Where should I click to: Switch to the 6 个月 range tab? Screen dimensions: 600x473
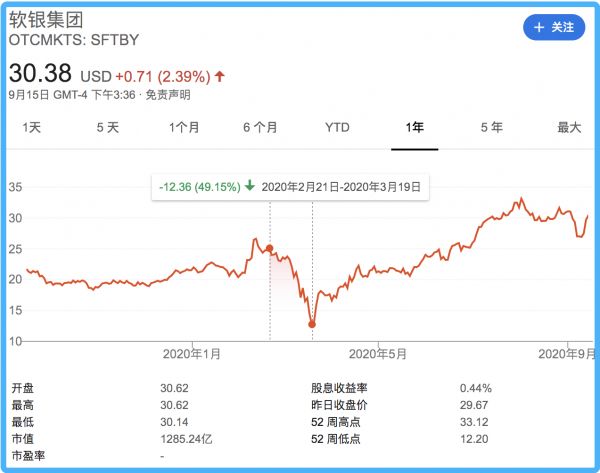click(x=260, y=127)
